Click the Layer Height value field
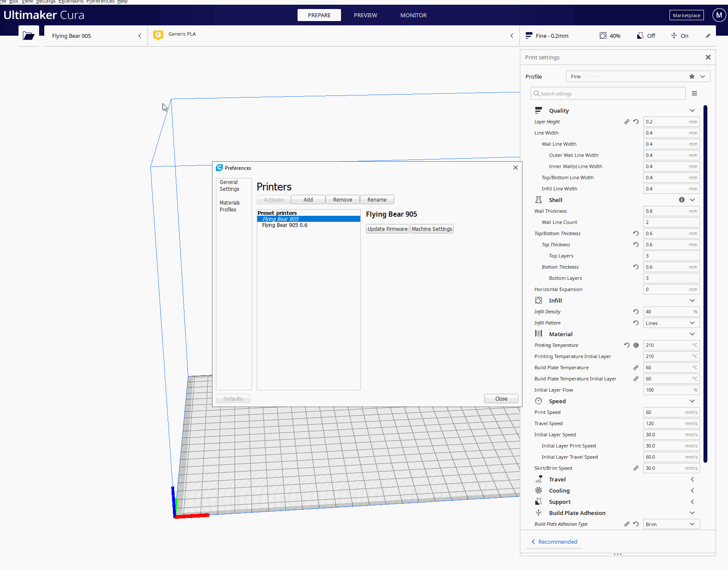The width and height of the screenshot is (728, 570). (671, 122)
